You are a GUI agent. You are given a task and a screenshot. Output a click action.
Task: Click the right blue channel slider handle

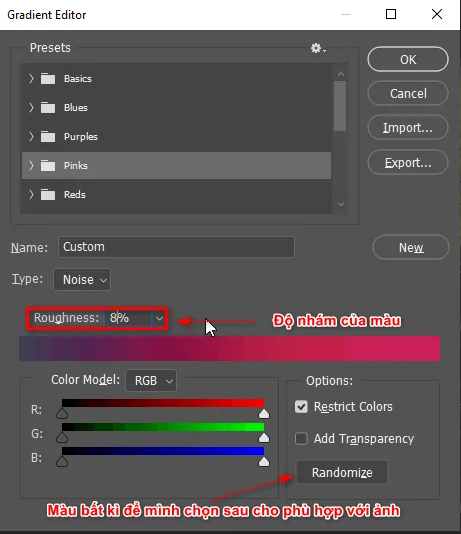(x=264, y=461)
